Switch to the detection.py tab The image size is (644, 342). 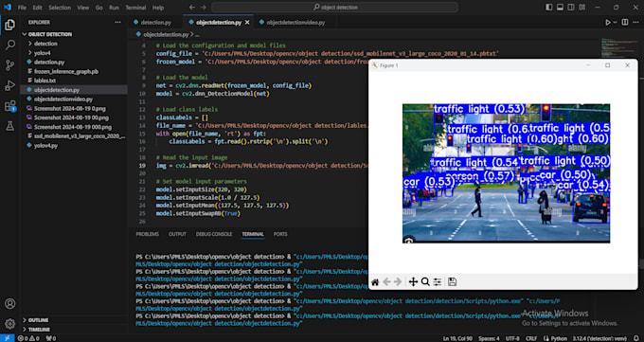tap(155, 22)
